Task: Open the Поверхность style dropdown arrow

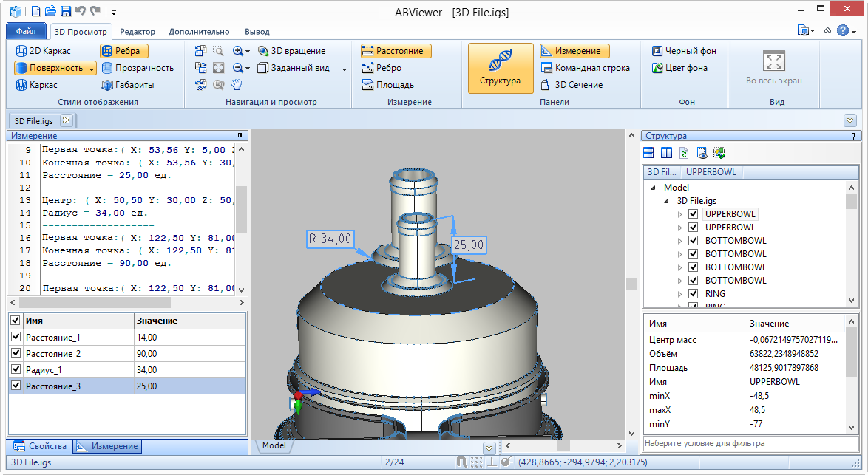Action: coord(92,68)
